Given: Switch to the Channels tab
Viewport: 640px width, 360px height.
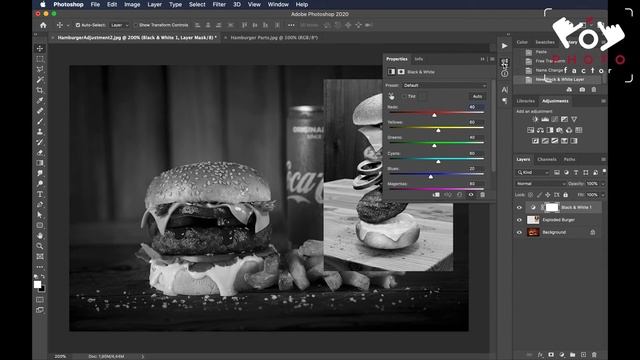Looking at the screenshot, I should click(x=547, y=160).
